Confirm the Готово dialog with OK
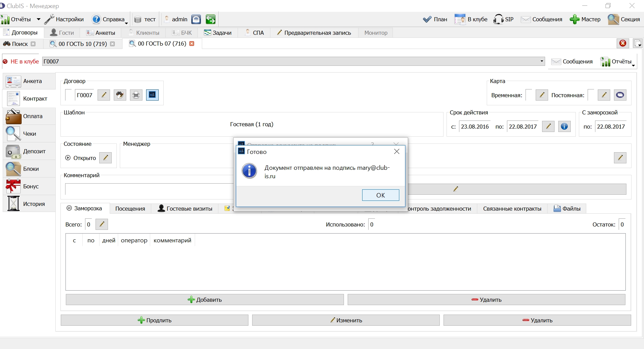The image size is (644, 349). (380, 195)
